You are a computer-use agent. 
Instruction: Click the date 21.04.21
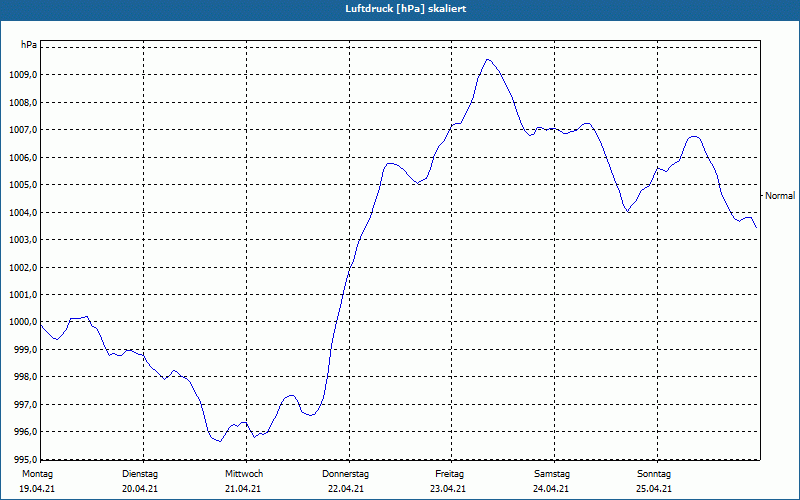pyautogui.click(x=243, y=489)
